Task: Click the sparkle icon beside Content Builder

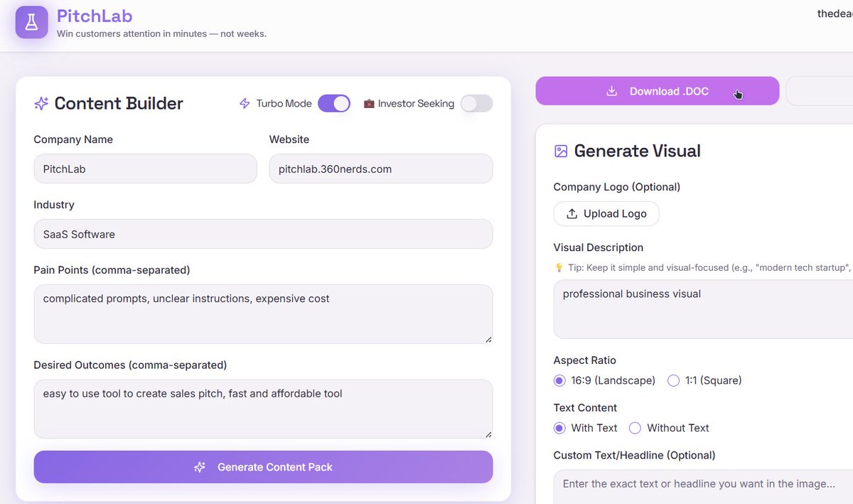Action: tap(41, 104)
